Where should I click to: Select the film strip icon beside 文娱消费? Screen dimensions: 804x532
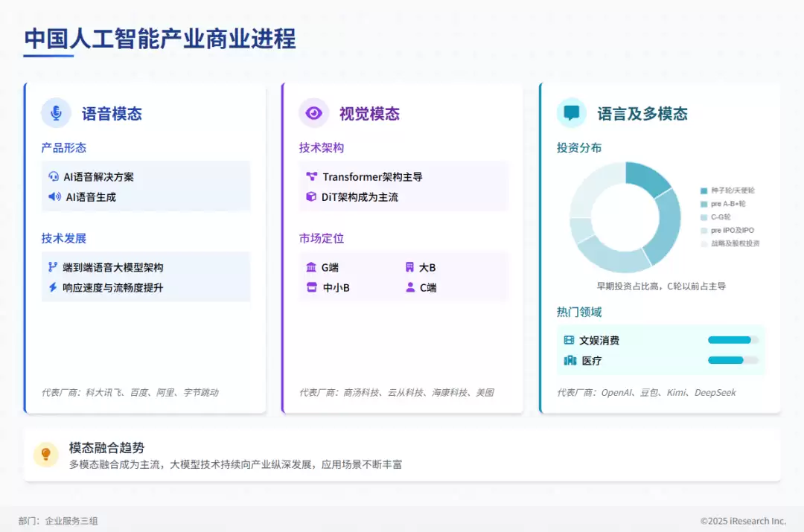pyautogui.click(x=569, y=340)
